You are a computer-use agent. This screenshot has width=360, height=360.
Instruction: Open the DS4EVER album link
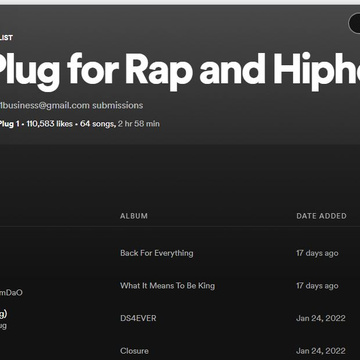[138, 318]
